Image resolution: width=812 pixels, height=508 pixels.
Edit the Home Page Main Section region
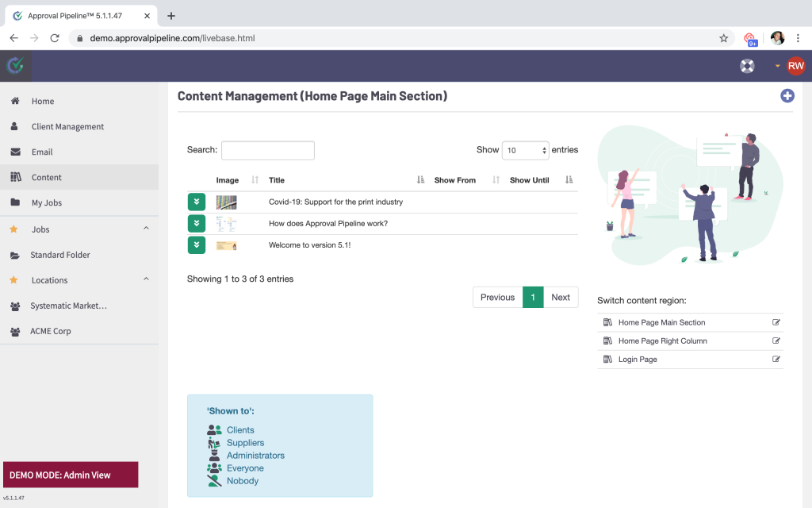click(x=776, y=322)
